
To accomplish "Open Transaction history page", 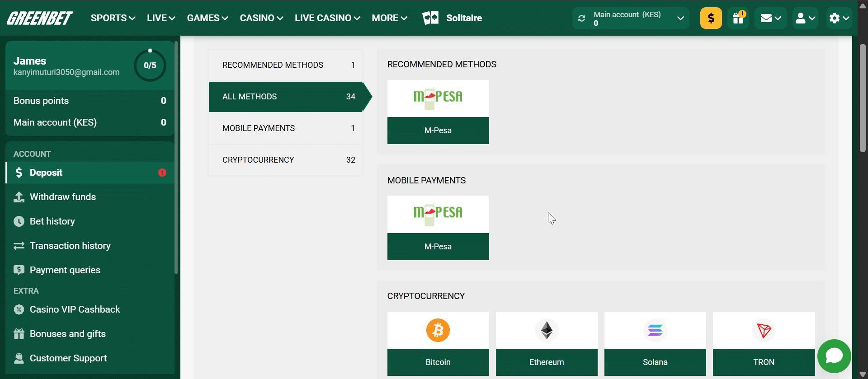I will pyautogui.click(x=90, y=246).
